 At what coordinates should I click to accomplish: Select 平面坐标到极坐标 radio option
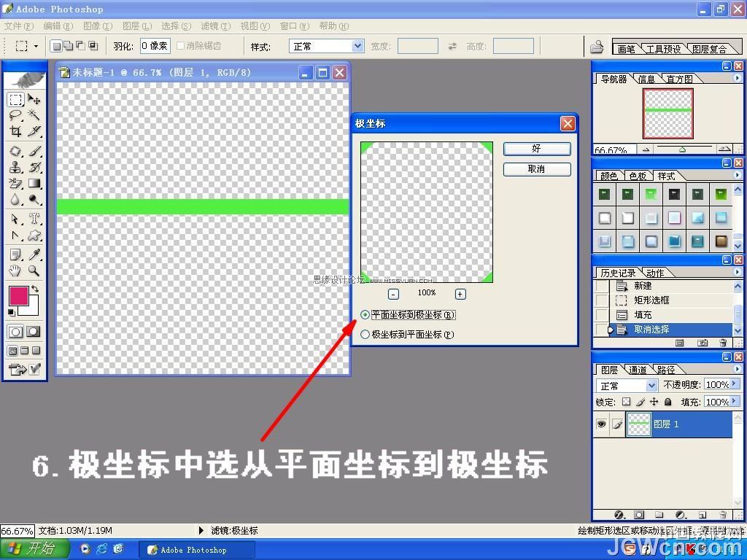click(365, 315)
